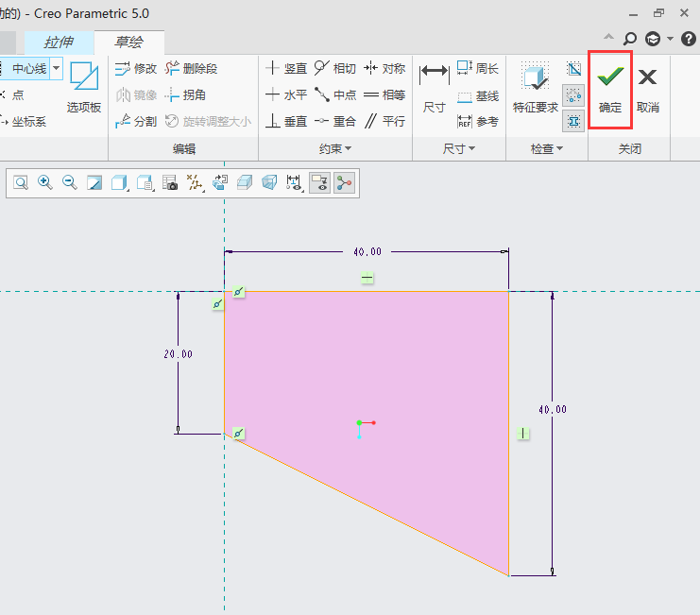Screen dimensions: 700x615
Task: Click the horizontal constraint symbol on top edge
Action: pos(367,278)
